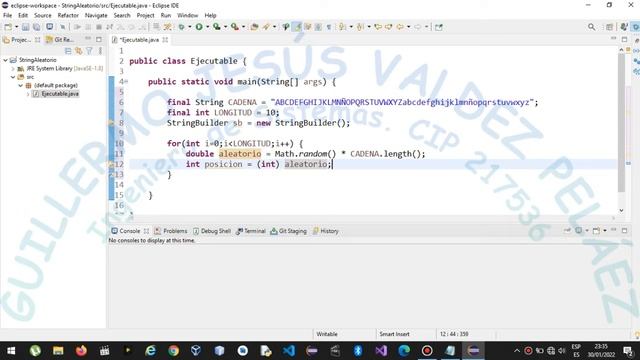Click the Pin Editor toolbar icon
Screen dimensions: 640x360
pos(439,27)
